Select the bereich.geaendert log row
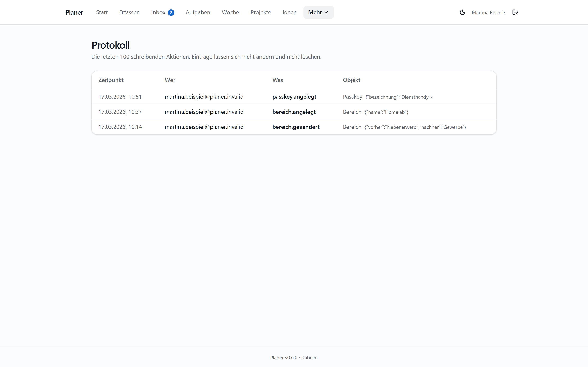The image size is (588, 367). pyautogui.click(x=294, y=127)
